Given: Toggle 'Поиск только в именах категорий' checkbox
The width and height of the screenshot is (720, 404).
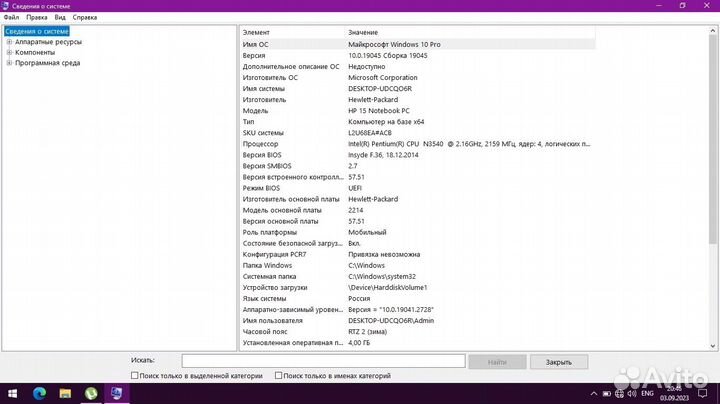Looking at the screenshot, I should pyautogui.click(x=279, y=376).
